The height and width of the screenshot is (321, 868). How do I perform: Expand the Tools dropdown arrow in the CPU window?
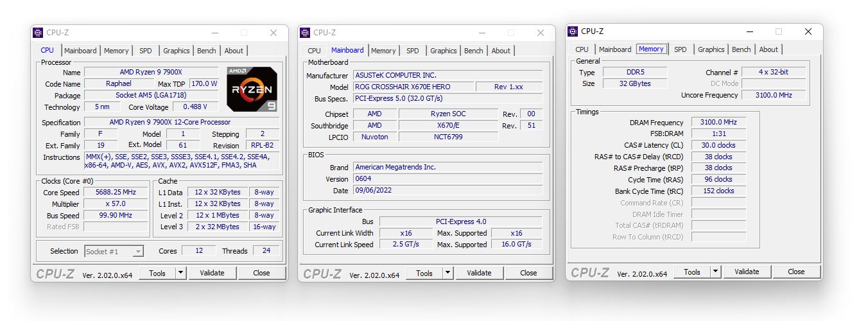(180, 273)
